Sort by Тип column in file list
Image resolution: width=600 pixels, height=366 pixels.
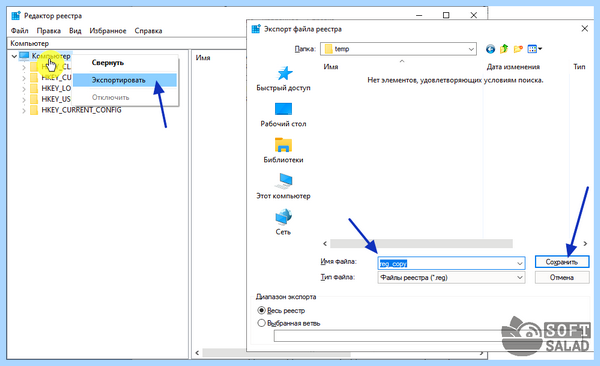579,67
